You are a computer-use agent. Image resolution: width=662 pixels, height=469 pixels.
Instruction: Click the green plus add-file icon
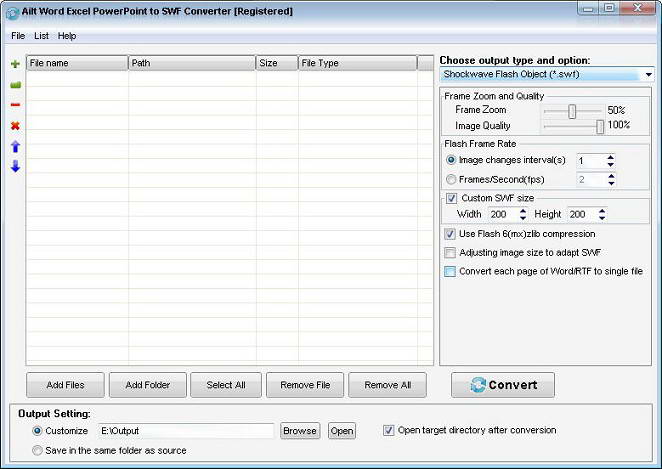pos(15,64)
